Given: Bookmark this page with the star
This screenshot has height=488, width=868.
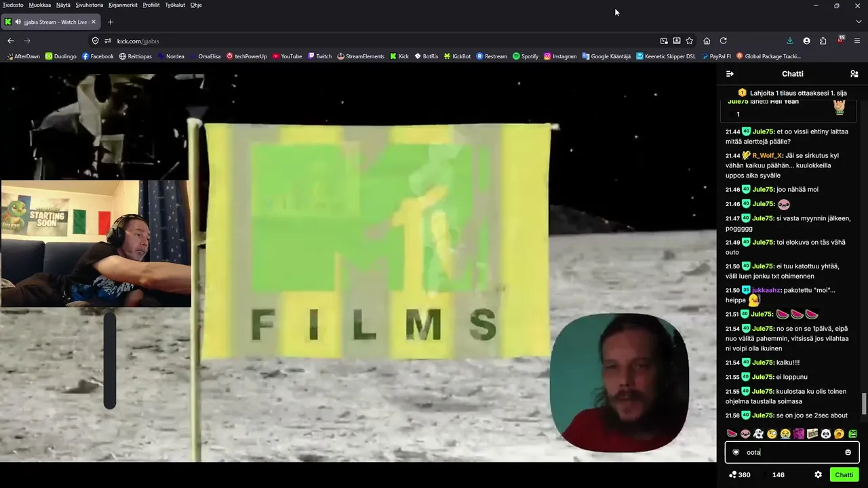Looking at the screenshot, I should [690, 41].
